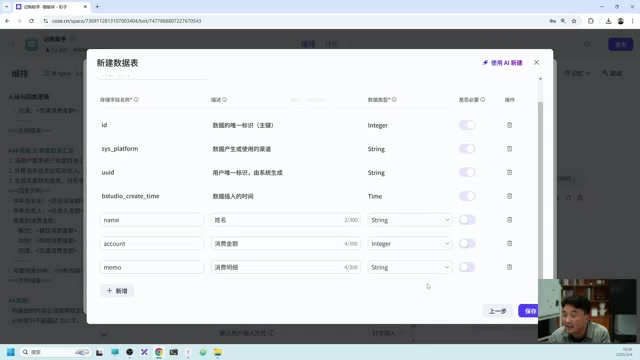This screenshot has height=360, width=640.
Task: Click the info icon beside 是否必要
Action: (483, 100)
